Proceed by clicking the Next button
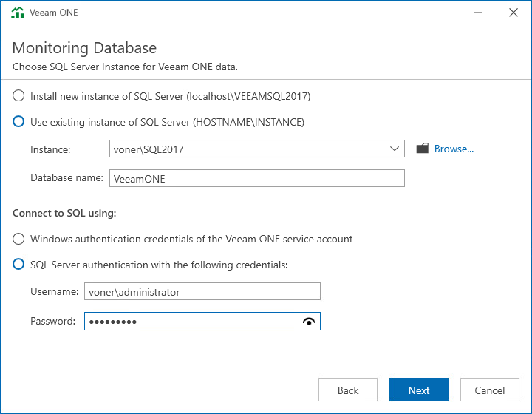This screenshot has width=532, height=414. pyautogui.click(x=419, y=390)
